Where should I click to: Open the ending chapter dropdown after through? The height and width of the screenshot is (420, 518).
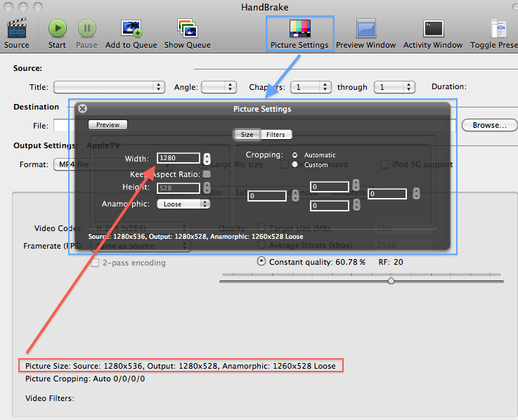click(x=394, y=87)
